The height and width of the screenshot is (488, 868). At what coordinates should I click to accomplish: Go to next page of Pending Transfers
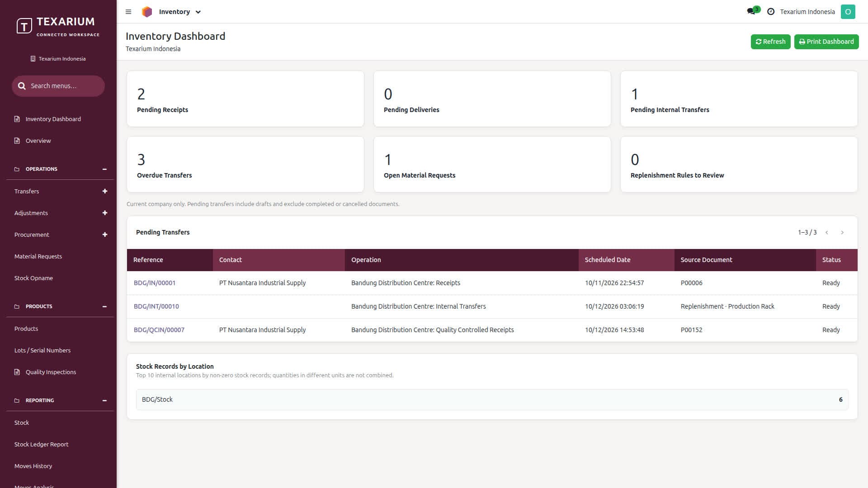point(842,232)
